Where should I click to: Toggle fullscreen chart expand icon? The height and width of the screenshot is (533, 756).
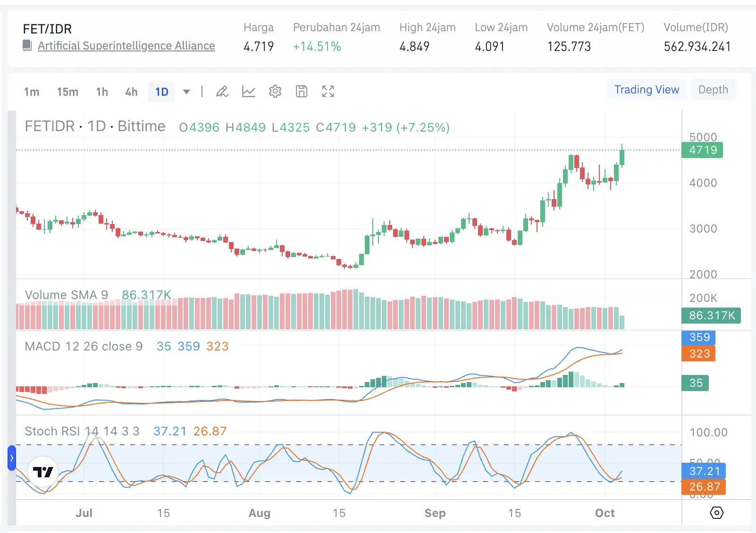pyautogui.click(x=328, y=92)
